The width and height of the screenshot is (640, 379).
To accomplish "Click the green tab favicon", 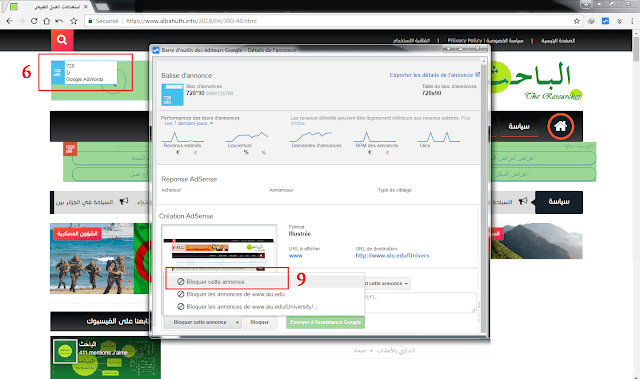I will coord(14,7).
